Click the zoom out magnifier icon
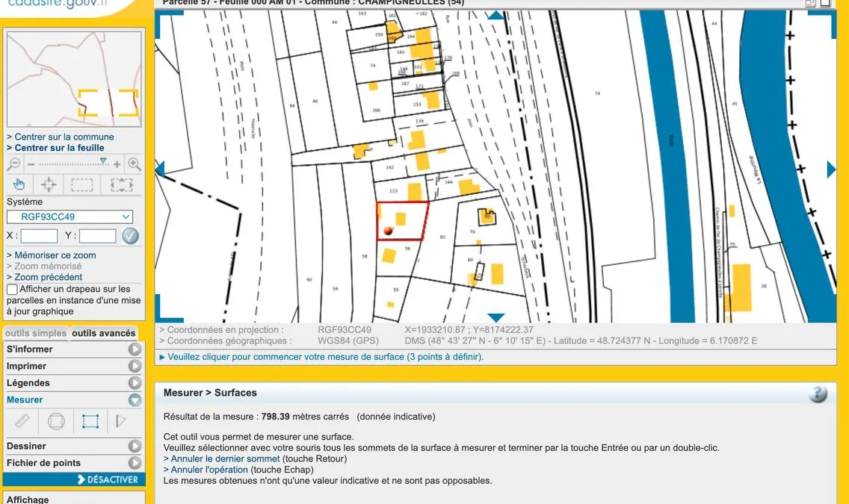The height and width of the screenshot is (504, 849). (13, 164)
